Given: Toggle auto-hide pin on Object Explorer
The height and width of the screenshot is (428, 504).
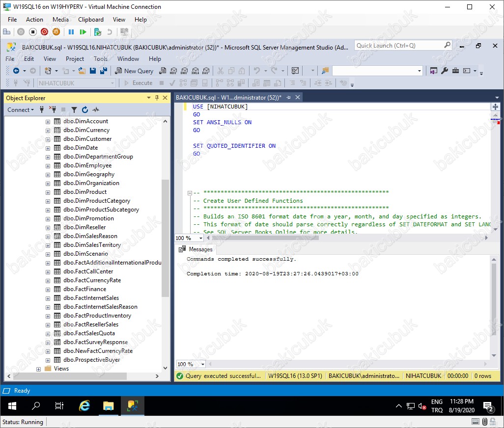Looking at the screenshot, I should 157,98.
